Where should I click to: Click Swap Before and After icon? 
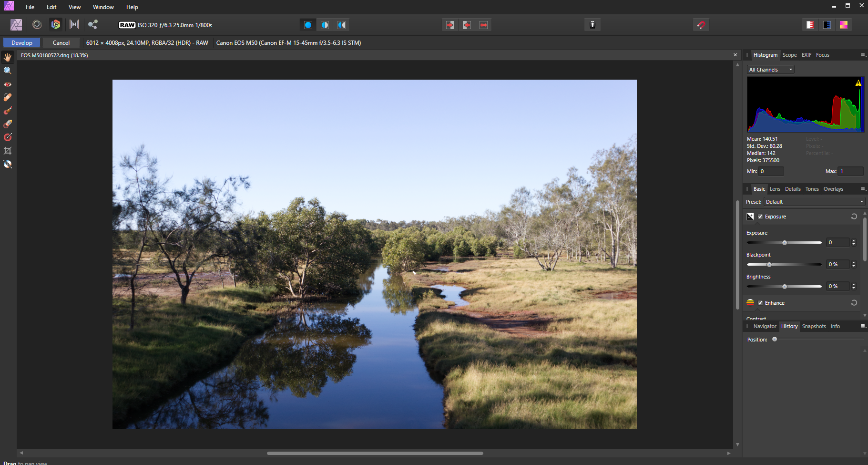coord(483,25)
